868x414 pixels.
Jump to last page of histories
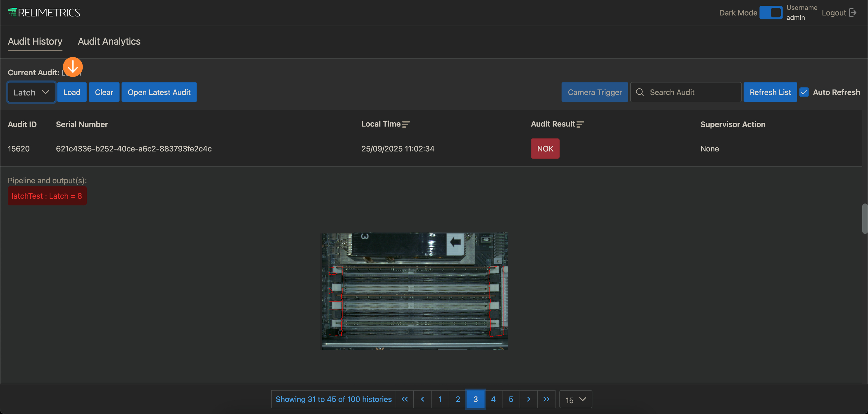tap(546, 399)
